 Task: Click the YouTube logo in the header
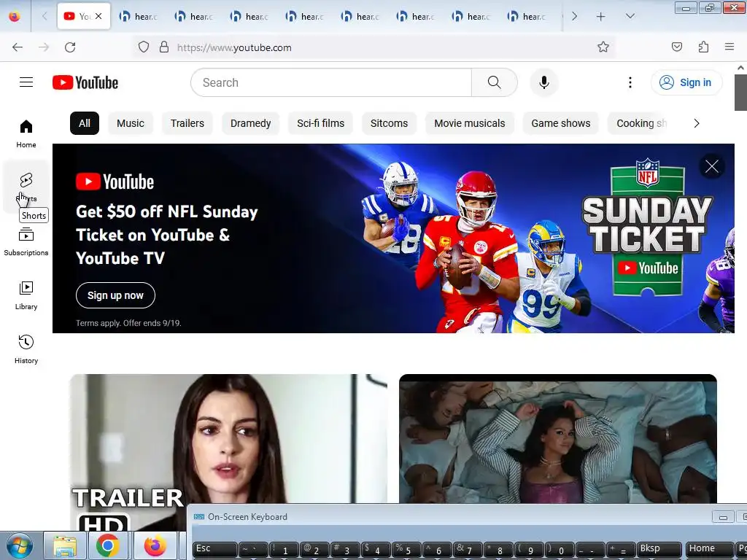(85, 82)
